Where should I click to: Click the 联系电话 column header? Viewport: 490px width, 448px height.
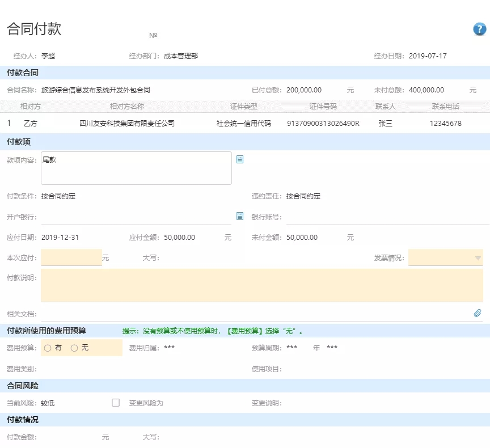pos(446,107)
